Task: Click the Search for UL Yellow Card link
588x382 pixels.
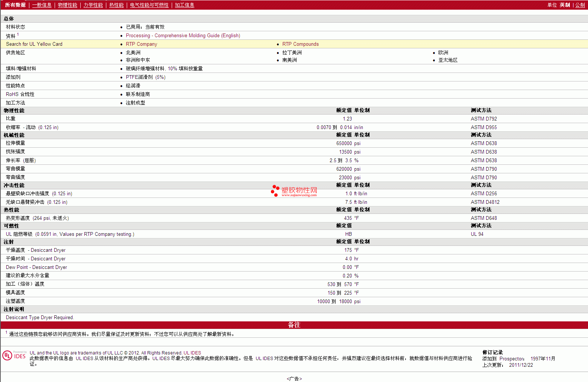Action: [34, 44]
